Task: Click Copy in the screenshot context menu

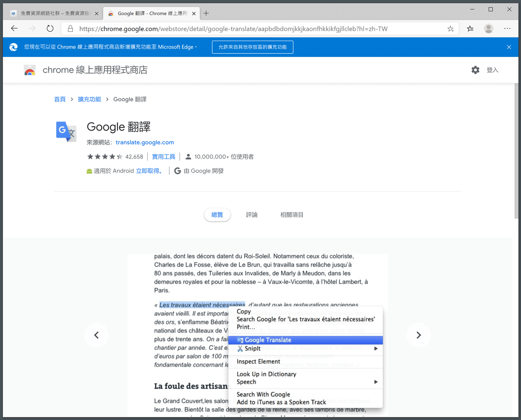Action: [x=244, y=312]
